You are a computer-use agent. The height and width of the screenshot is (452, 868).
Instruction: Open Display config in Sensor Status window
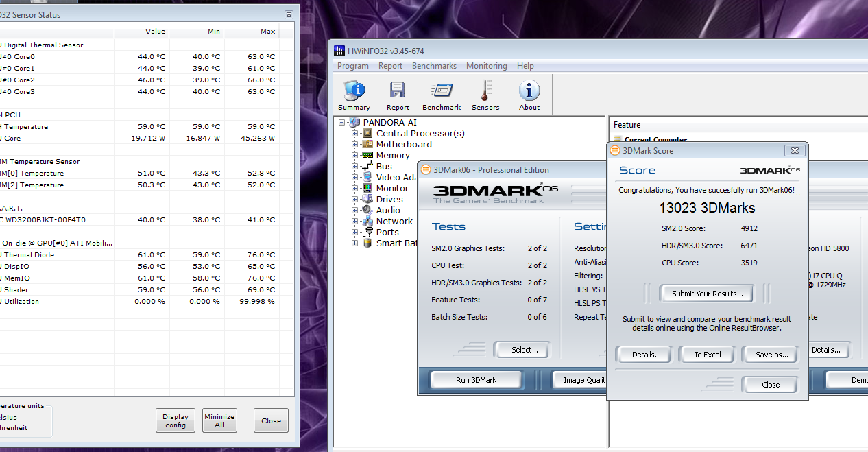click(x=176, y=420)
